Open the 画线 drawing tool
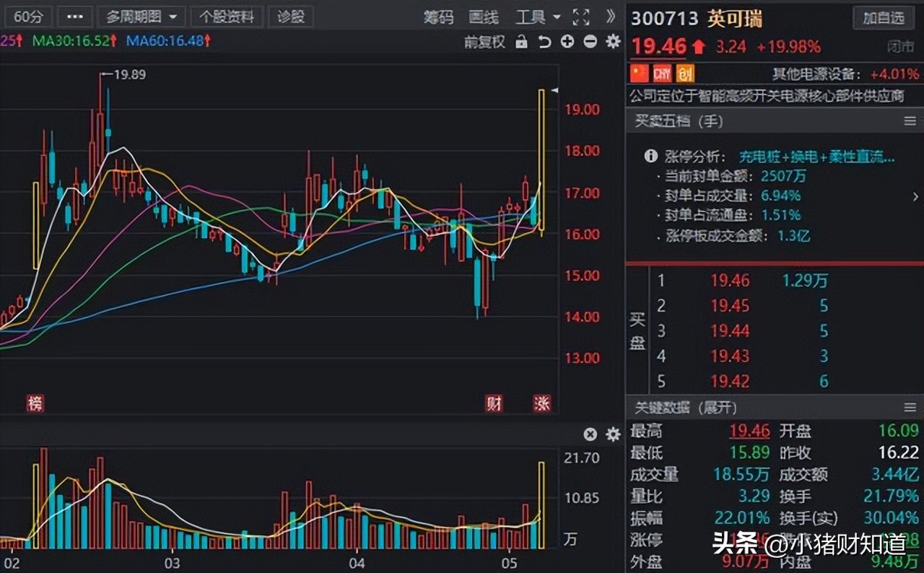The height and width of the screenshot is (573, 924). (x=484, y=18)
